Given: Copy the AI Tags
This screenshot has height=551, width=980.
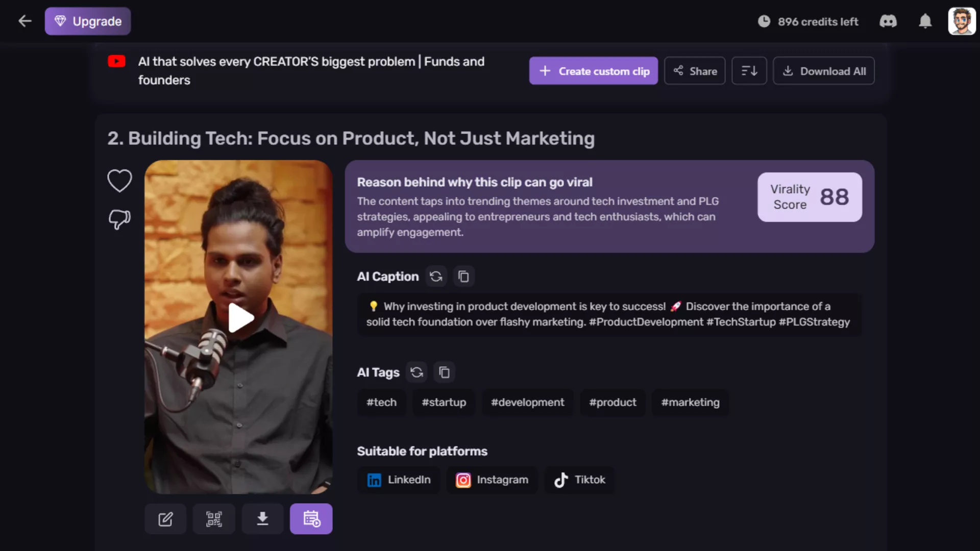Looking at the screenshot, I should tap(444, 372).
